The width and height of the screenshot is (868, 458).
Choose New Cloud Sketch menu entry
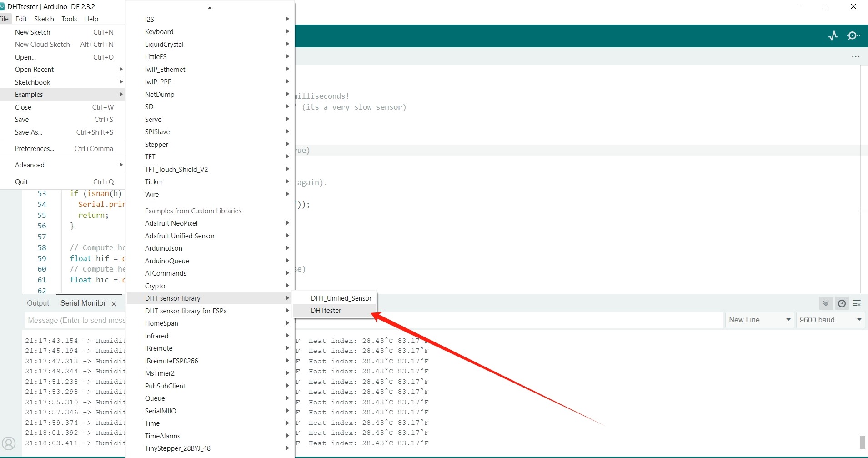[x=63, y=45]
